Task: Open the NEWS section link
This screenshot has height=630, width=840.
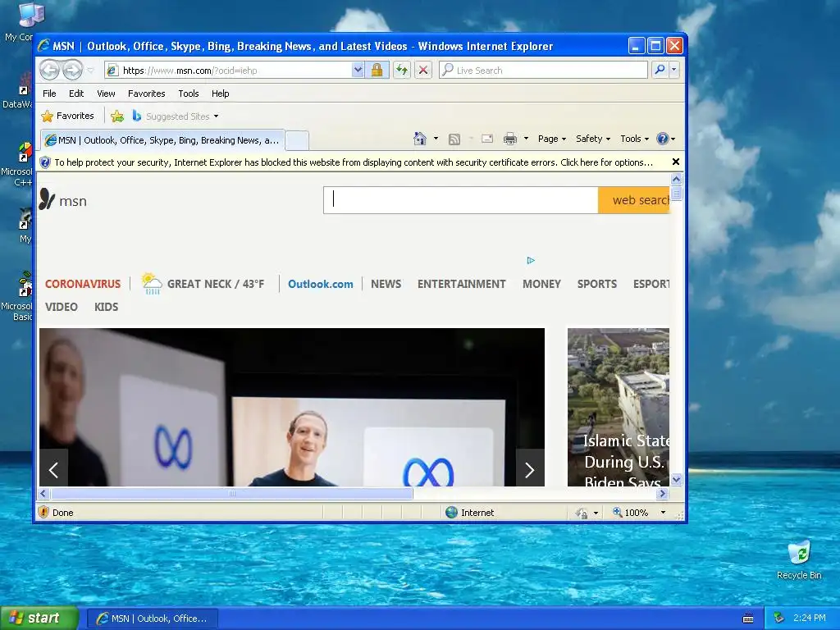Action: pos(386,284)
